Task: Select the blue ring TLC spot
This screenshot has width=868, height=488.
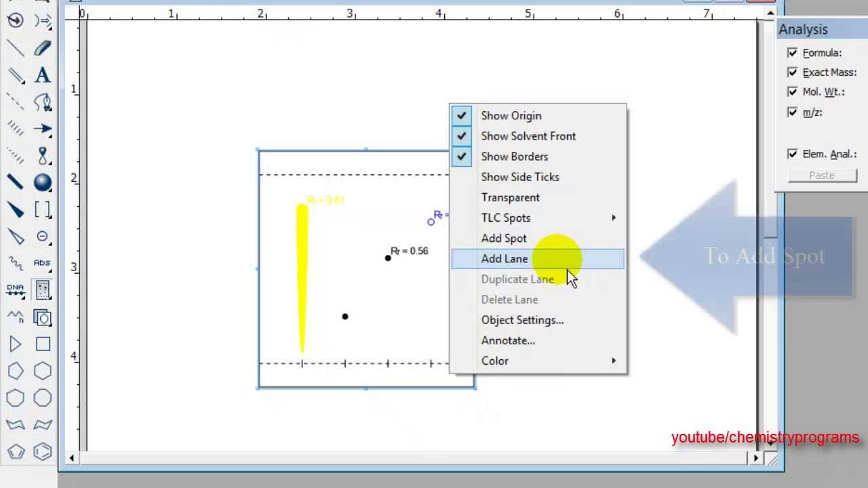Action: click(431, 222)
